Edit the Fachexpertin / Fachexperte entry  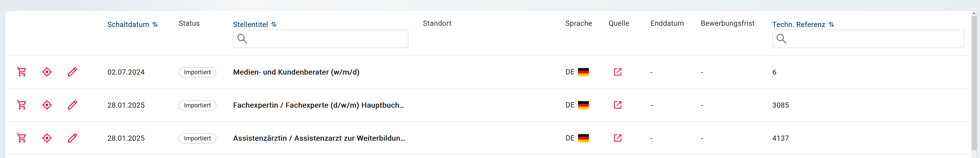pos(72,105)
